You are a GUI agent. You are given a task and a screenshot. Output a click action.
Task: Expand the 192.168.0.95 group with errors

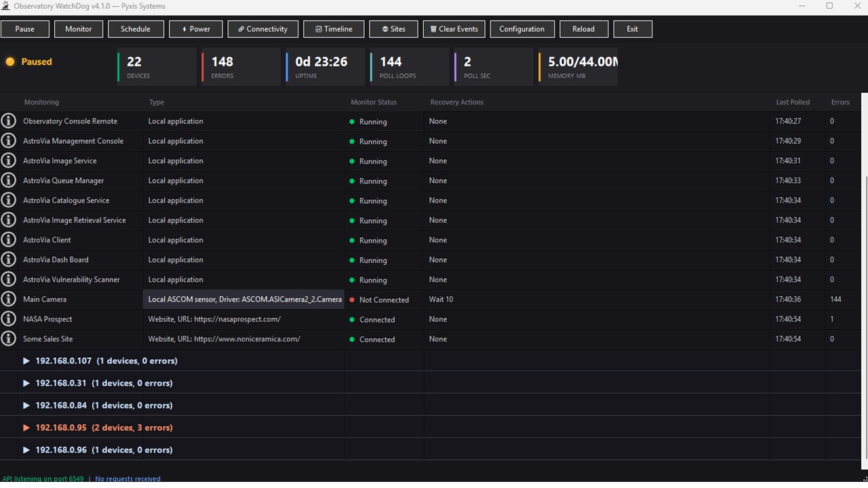click(26, 428)
